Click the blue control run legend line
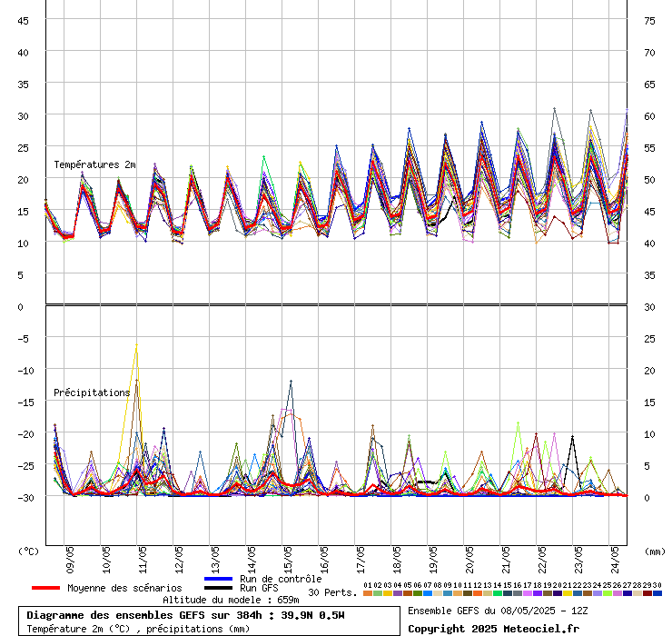This screenshot has height=636, width=672. point(219,579)
